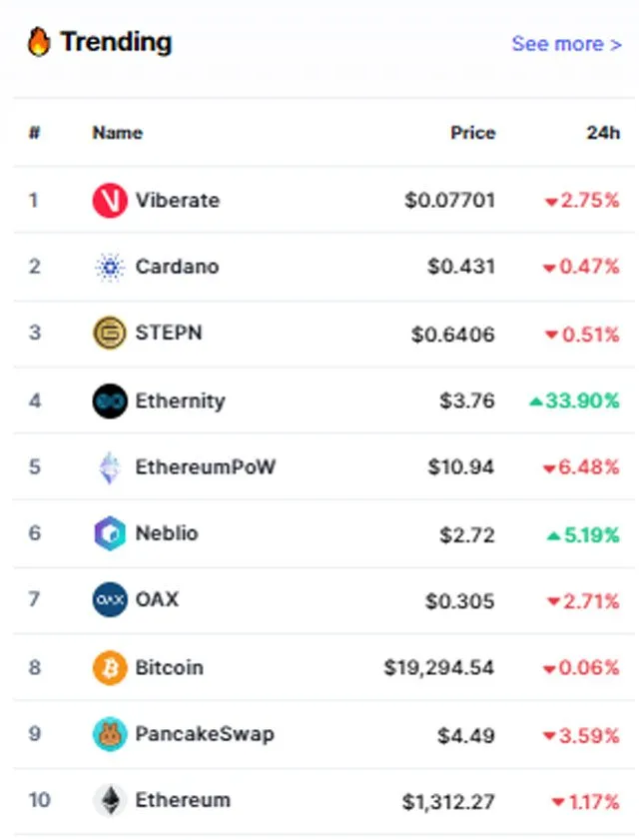The image size is (639, 840).
Task: Click the Neblio hexagon icon
Action: point(110,533)
